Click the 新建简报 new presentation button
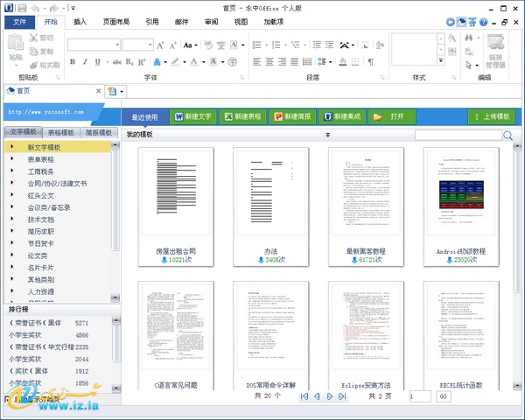Image resolution: width=525 pixels, height=420 pixels. (x=292, y=116)
